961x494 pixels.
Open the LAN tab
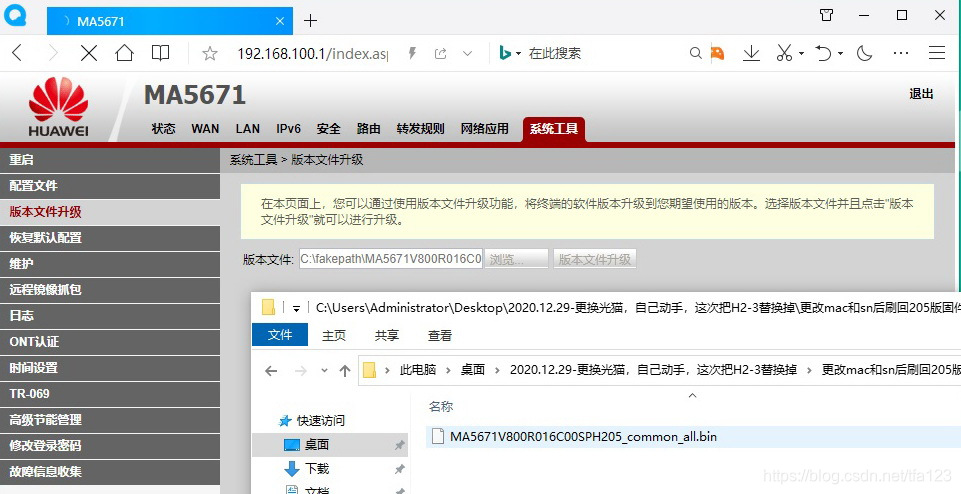click(248, 129)
